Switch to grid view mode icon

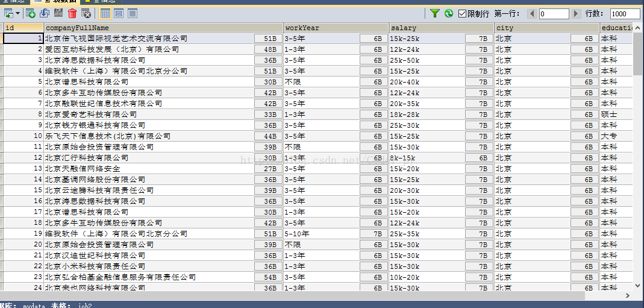[105, 13]
